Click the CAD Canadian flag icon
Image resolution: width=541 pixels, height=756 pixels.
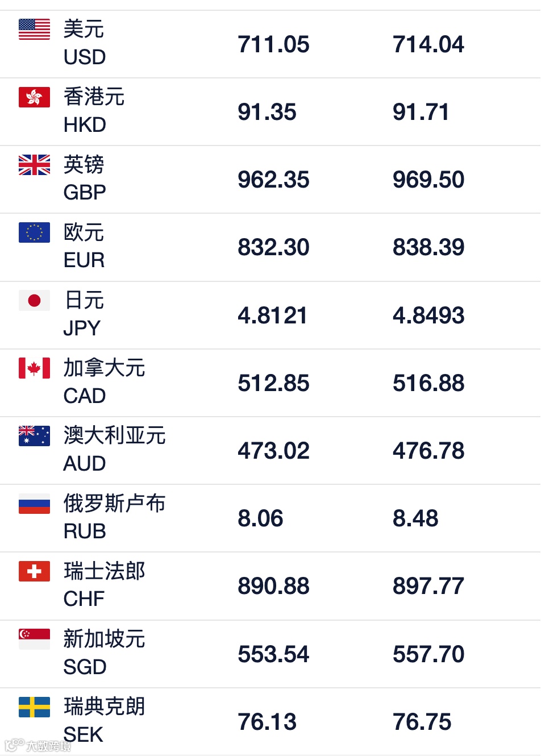[x=34, y=368]
